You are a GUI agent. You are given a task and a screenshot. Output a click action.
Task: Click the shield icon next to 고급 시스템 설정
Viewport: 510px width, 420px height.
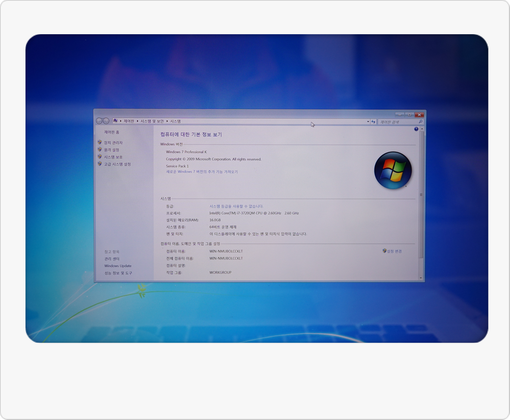coord(100,164)
